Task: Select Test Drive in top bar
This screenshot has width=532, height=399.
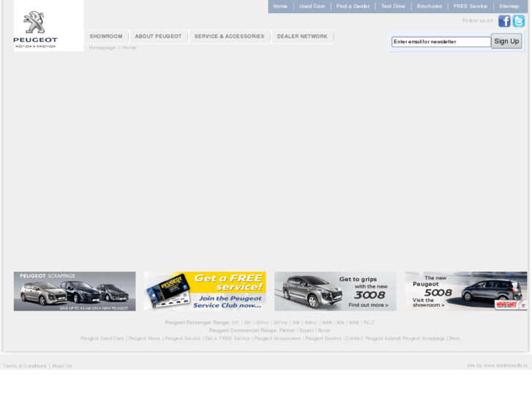Action: [393, 6]
